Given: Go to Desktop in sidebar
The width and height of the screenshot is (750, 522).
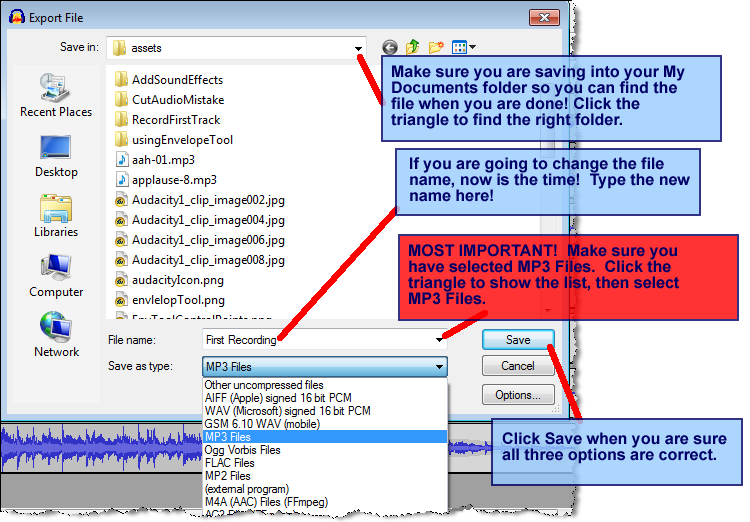Looking at the screenshot, I should 56,156.
